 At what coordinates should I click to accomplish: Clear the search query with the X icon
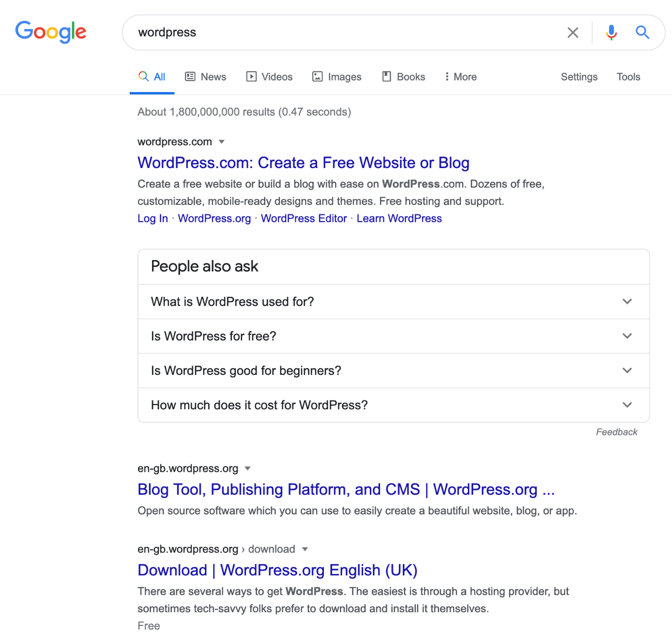tap(573, 32)
